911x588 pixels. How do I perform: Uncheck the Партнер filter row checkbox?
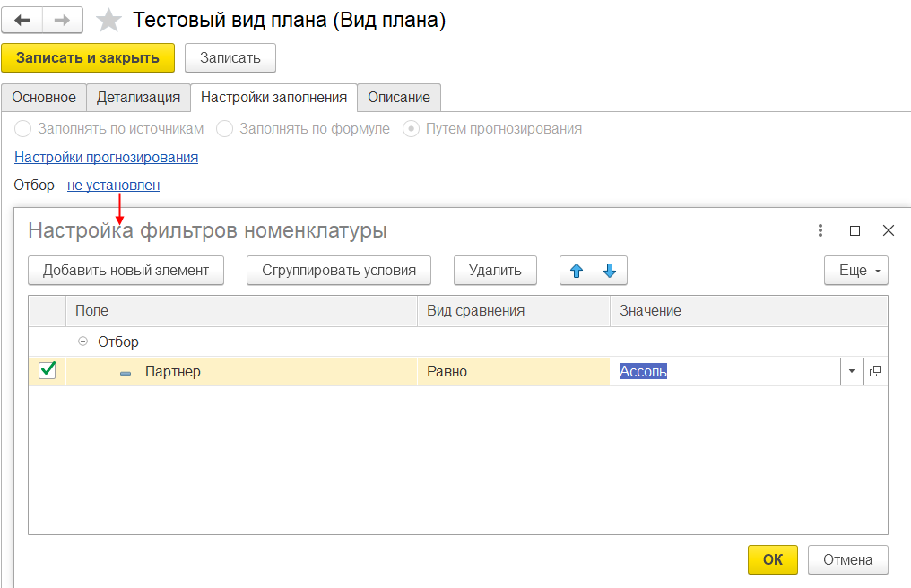[48, 370]
